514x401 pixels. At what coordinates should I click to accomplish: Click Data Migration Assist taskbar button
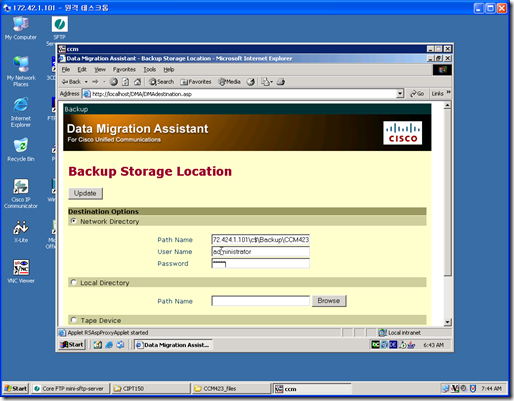[x=173, y=345]
